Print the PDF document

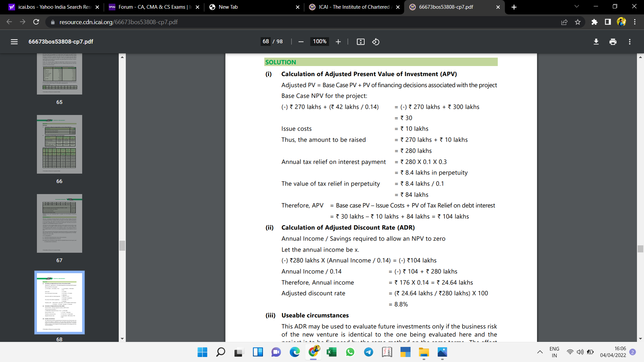613,42
